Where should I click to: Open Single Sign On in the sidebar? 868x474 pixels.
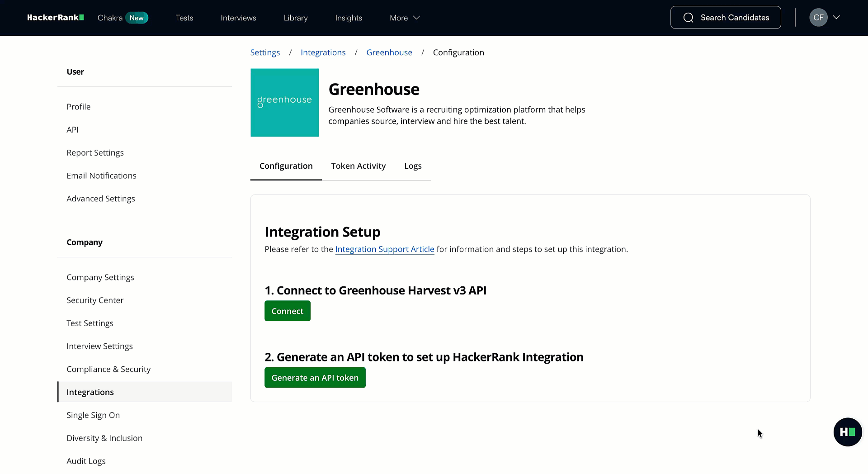click(93, 415)
